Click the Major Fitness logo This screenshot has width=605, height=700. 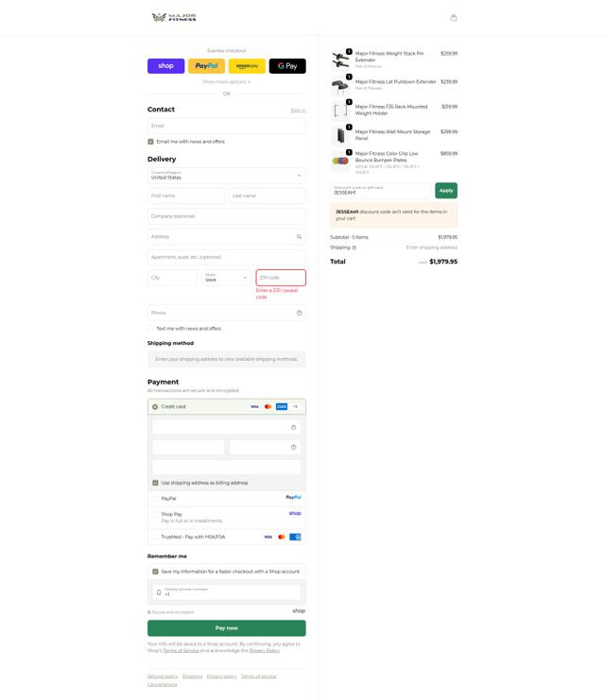[x=174, y=17]
